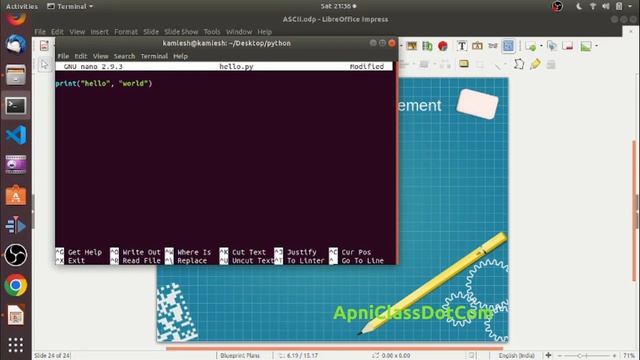Screen dimensions: 640x360
Task: Click the red pie chart icon in Impress
Action: pos(443,46)
